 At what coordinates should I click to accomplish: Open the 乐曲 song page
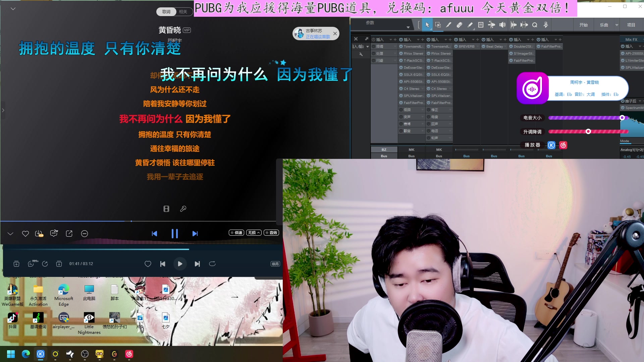[x=604, y=25]
